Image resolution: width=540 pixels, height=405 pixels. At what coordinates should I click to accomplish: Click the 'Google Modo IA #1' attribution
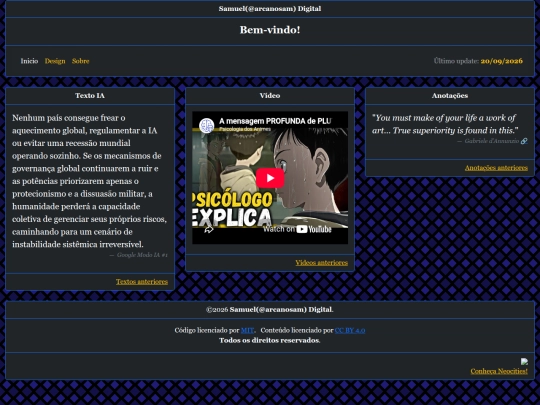[142, 255]
